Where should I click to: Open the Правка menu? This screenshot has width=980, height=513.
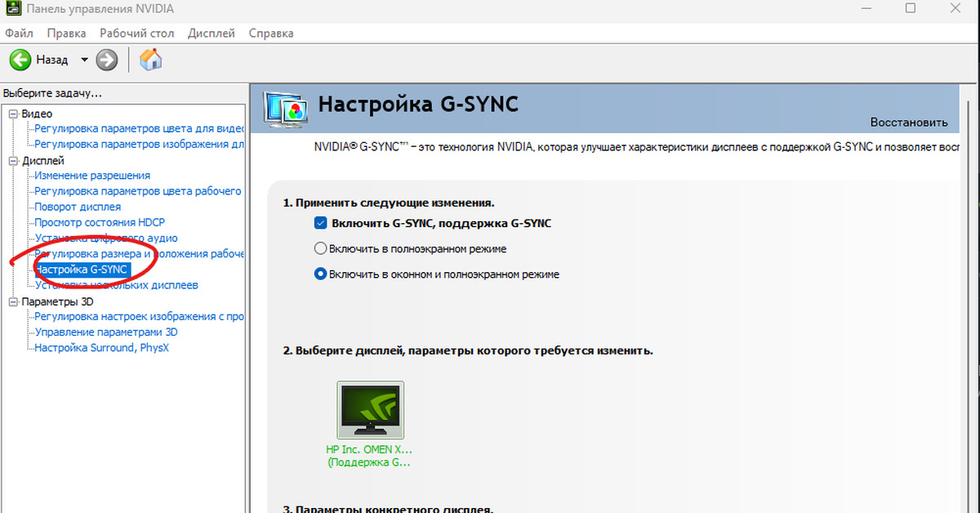click(x=66, y=33)
